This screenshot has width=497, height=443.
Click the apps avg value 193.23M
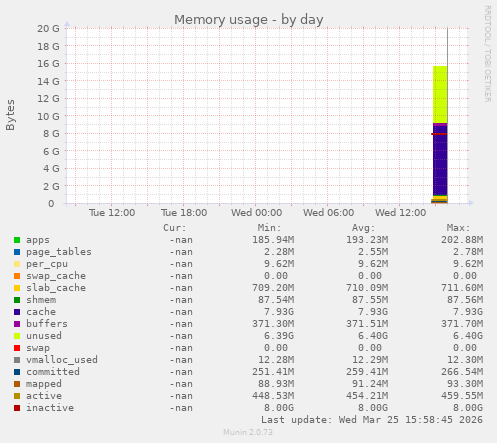[367, 240]
